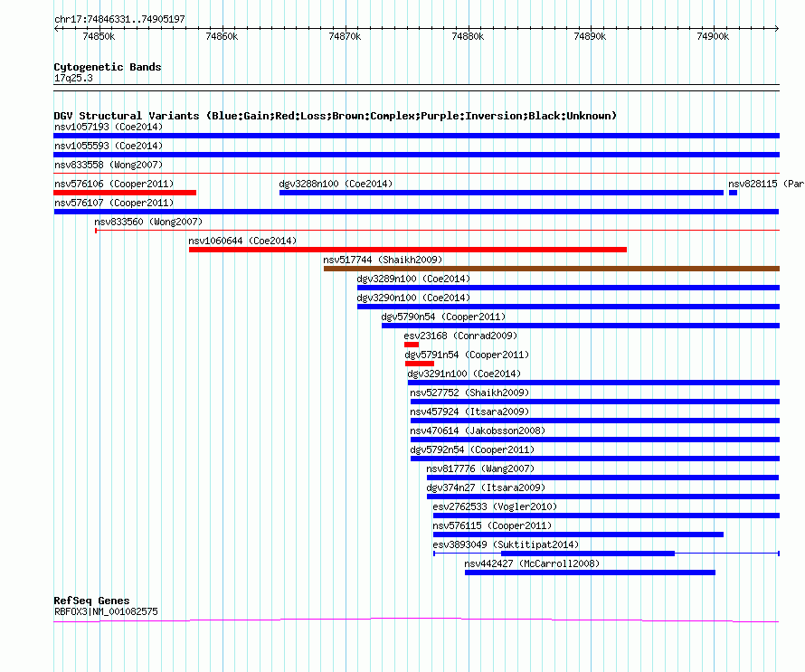Open dgv374n27 (Itsara2009) label
The width and height of the screenshot is (805, 672).
click(x=486, y=487)
